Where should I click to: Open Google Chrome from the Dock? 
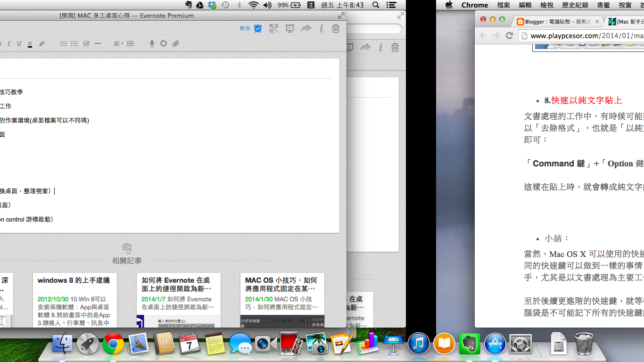(113, 344)
